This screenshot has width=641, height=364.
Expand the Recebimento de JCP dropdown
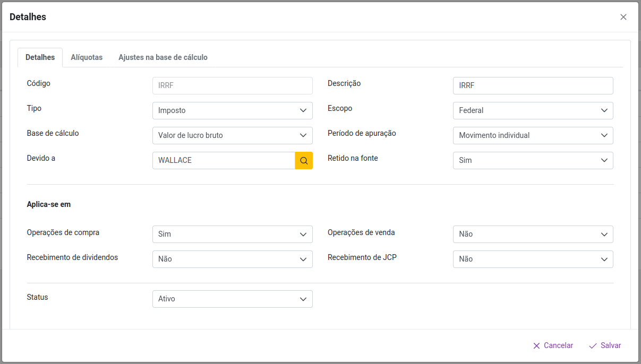pos(533,259)
